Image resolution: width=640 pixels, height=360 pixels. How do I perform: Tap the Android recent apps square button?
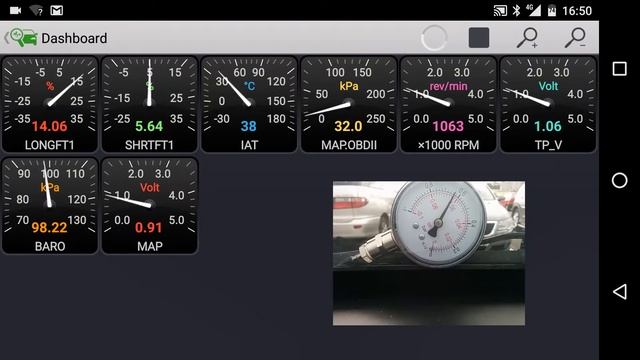click(620, 69)
